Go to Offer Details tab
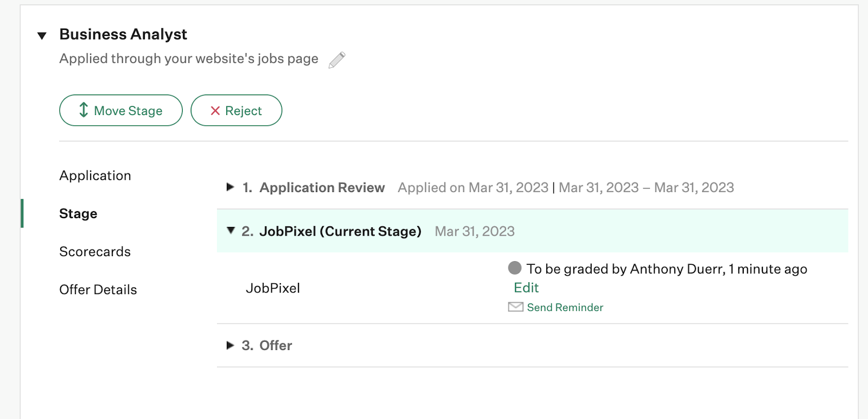 [98, 290]
